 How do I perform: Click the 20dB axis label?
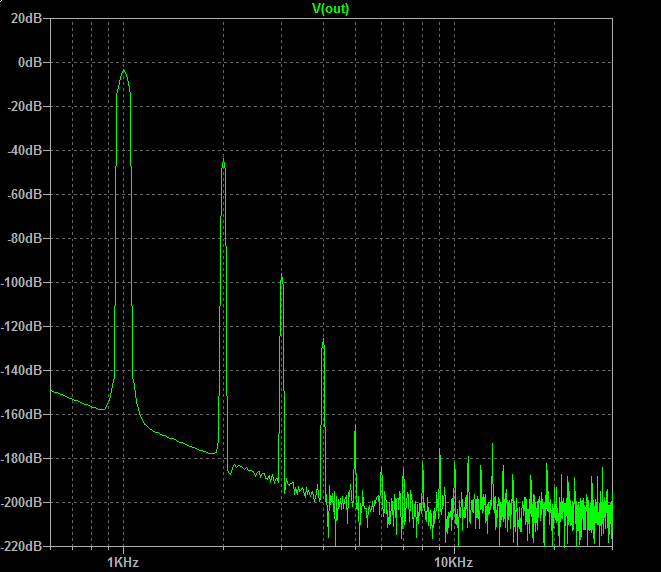point(26,18)
